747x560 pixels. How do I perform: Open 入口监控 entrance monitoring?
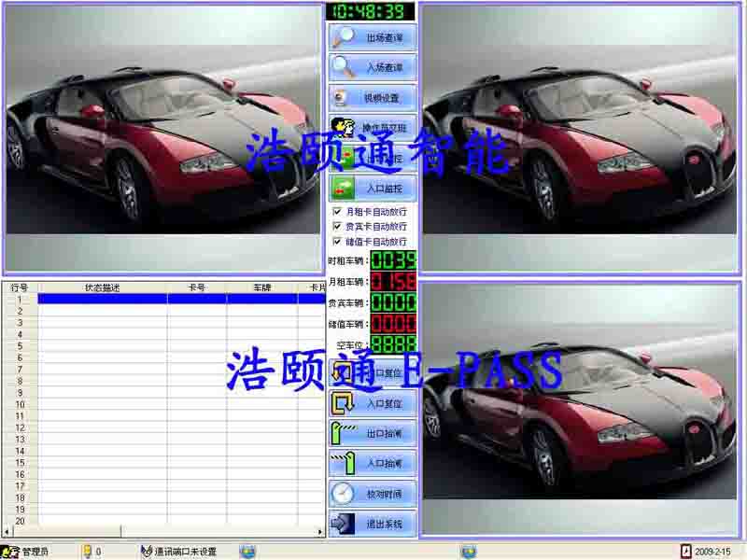(373, 189)
